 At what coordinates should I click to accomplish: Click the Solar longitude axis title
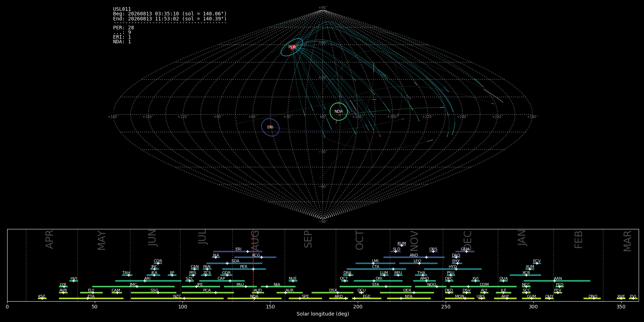click(x=323, y=314)
